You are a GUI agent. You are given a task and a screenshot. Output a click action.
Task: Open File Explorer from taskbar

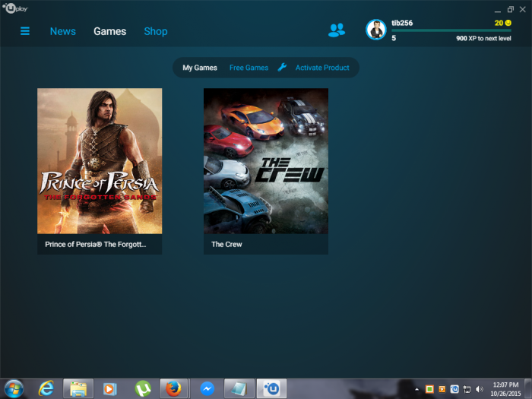click(78, 389)
